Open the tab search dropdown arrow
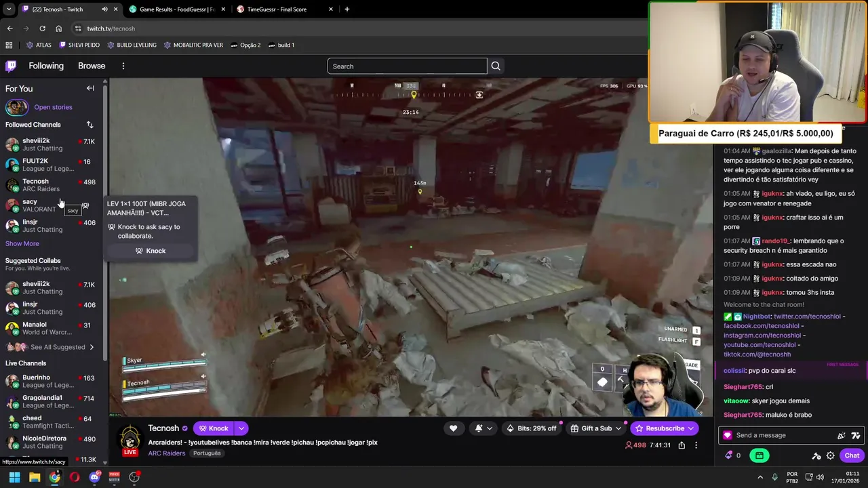The height and width of the screenshot is (488, 868). pos(8,9)
